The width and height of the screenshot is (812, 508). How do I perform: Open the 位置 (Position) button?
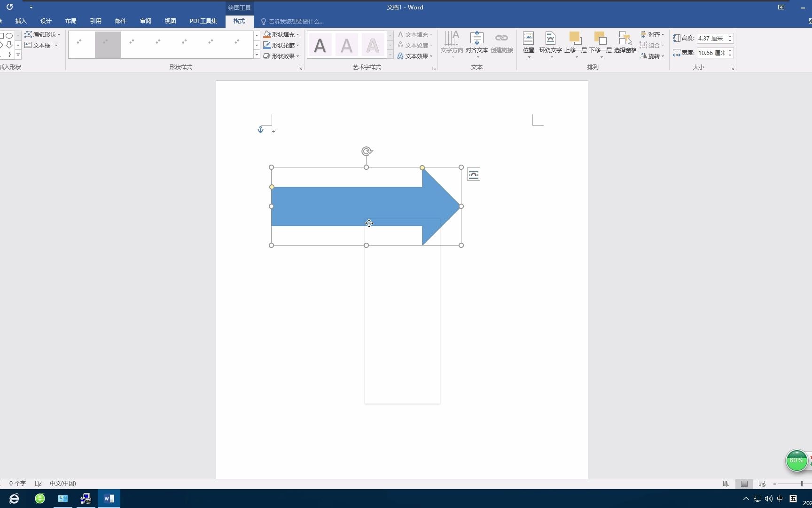[x=529, y=44]
